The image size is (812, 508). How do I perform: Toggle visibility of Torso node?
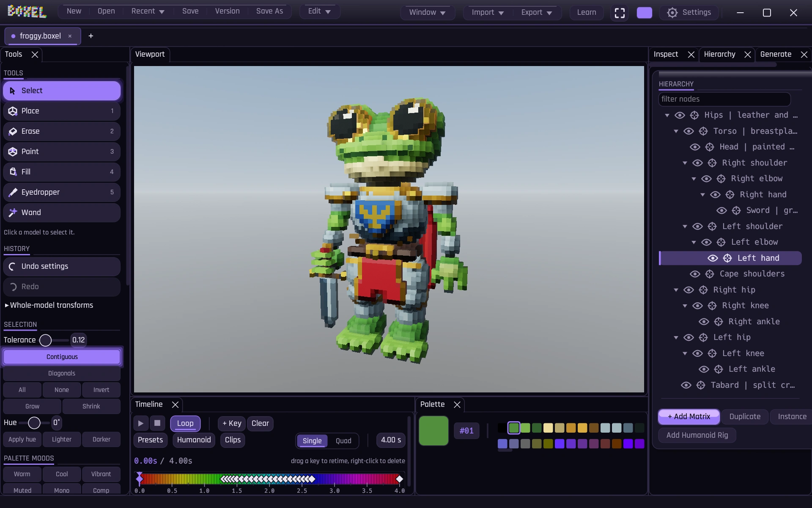click(x=689, y=131)
